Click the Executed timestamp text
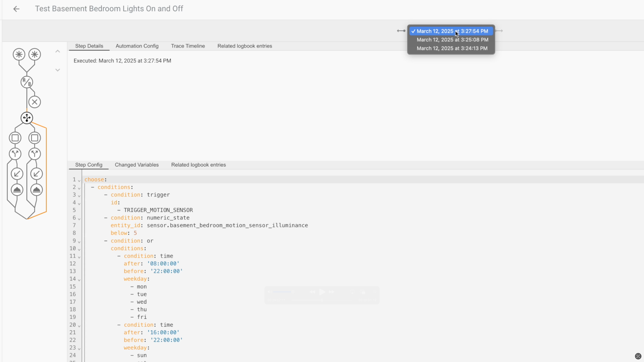This screenshot has width=644, height=362. click(122, 61)
